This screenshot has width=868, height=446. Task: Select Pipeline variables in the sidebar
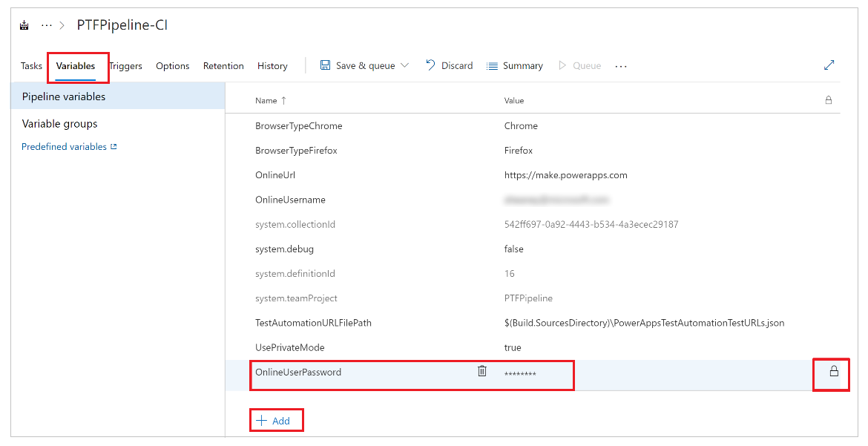pyautogui.click(x=118, y=96)
